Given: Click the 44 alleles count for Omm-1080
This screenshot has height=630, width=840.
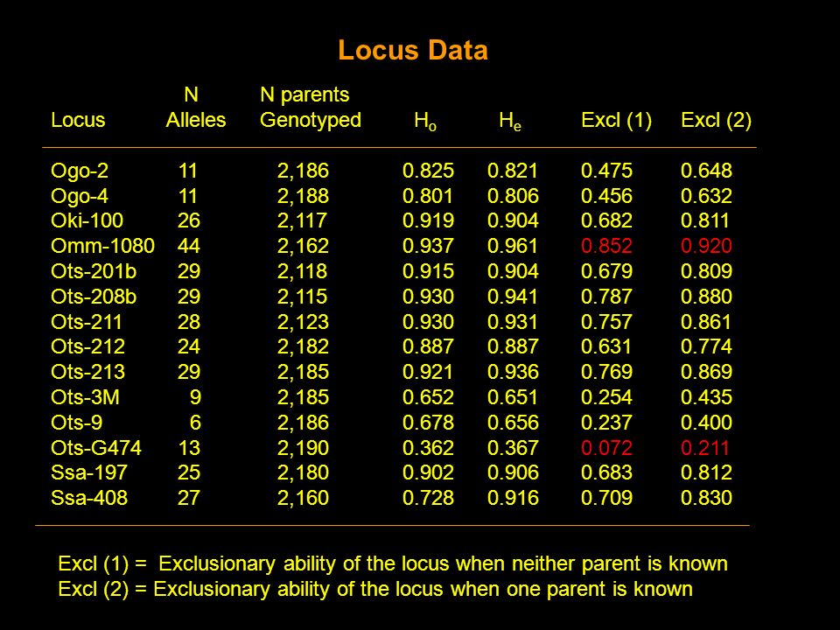Looking at the screenshot, I should [189, 246].
